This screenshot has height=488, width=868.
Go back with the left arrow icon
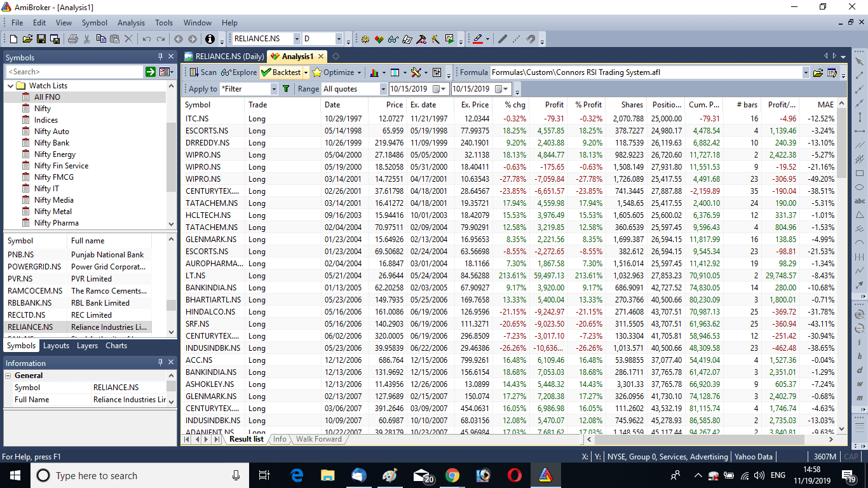[x=179, y=39]
